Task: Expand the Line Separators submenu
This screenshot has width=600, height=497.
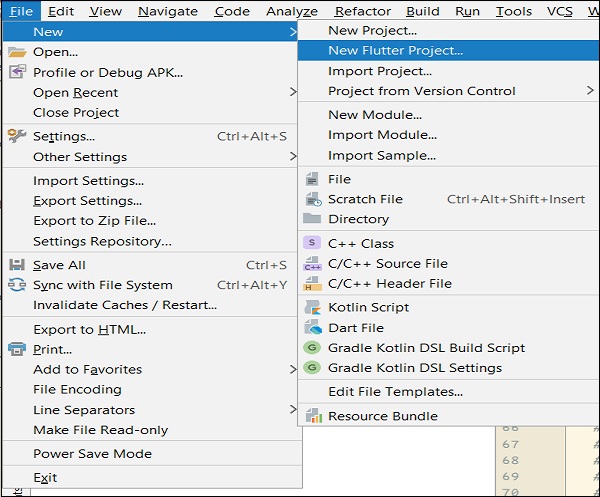Action: click(x=293, y=410)
